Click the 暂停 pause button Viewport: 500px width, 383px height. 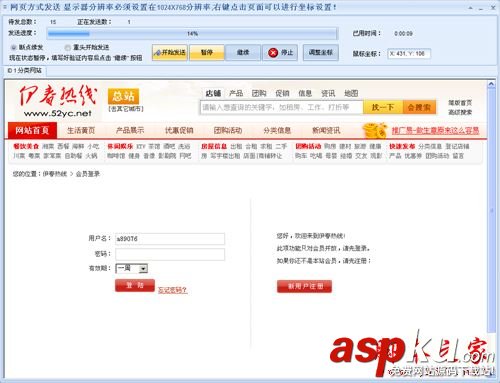pos(207,52)
